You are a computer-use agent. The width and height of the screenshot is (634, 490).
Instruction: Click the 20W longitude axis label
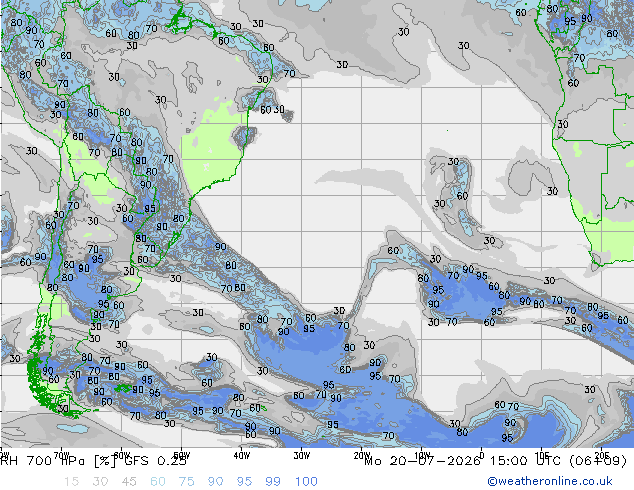(361, 455)
